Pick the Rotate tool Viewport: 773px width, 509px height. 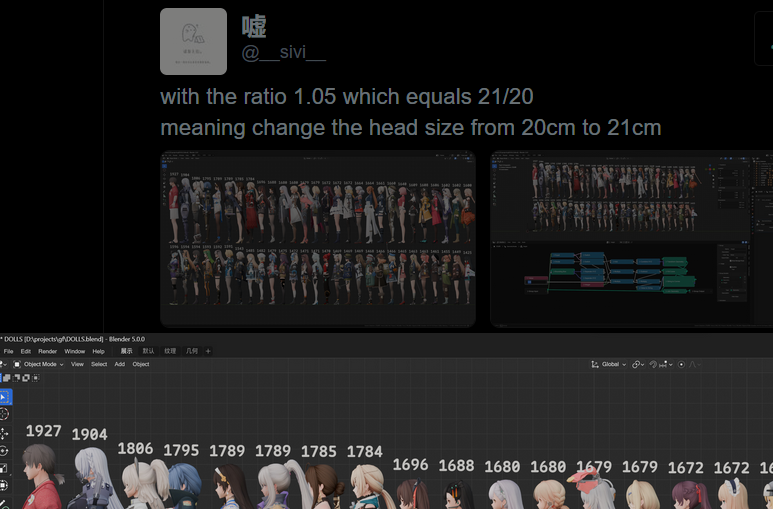tap(4, 450)
